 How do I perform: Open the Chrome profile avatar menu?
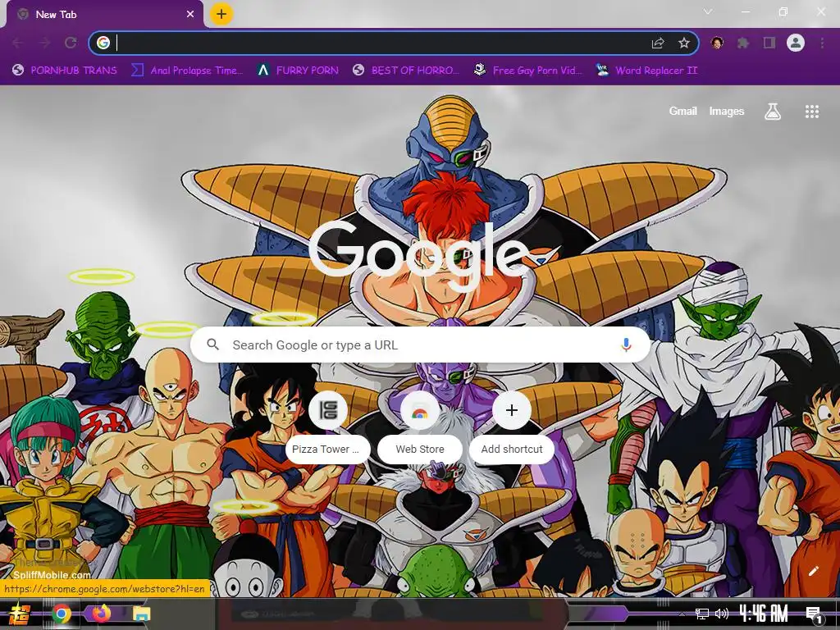pos(796,43)
